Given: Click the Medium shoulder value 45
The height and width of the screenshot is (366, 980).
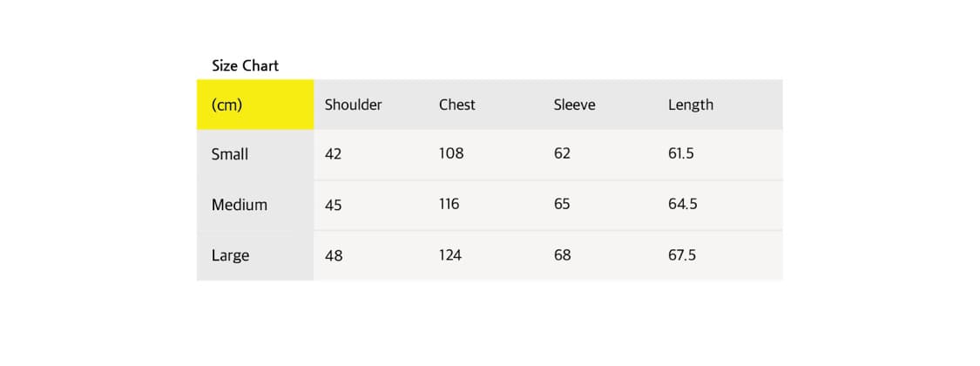Looking at the screenshot, I should (333, 205).
